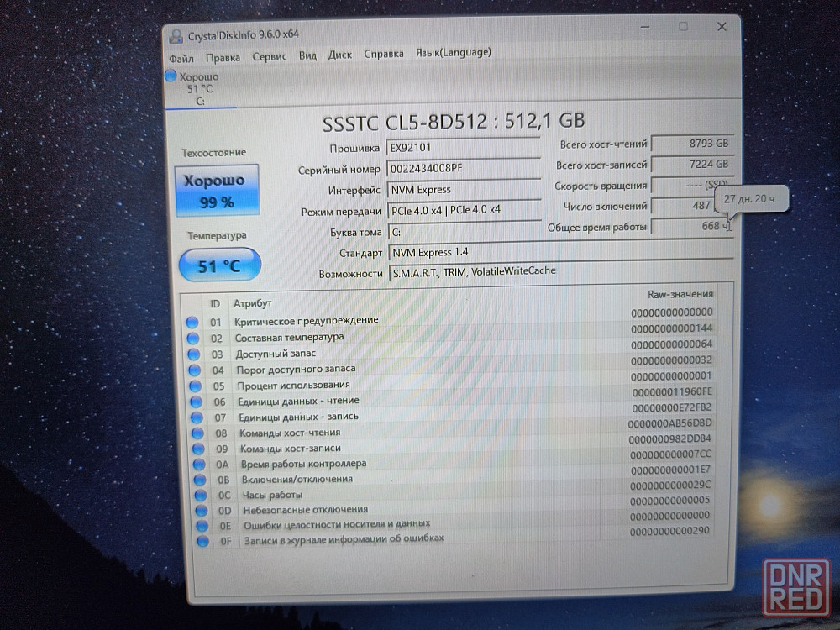
Task: Open the Файл menu
Action: tap(181, 58)
